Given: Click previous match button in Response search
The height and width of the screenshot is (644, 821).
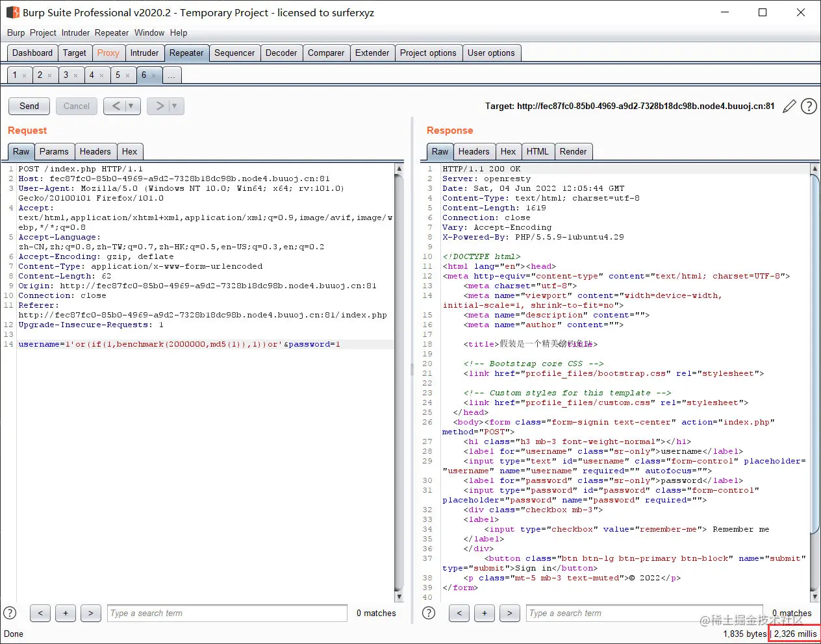Looking at the screenshot, I should (x=459, y=613).
